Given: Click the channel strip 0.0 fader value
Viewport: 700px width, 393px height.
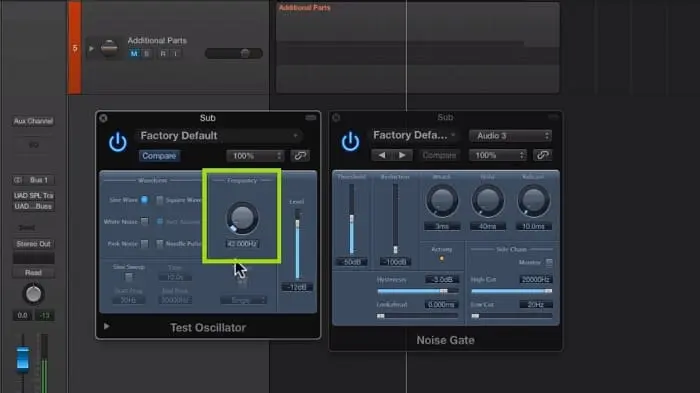Looking at the screenshot, I should [22, 315].
